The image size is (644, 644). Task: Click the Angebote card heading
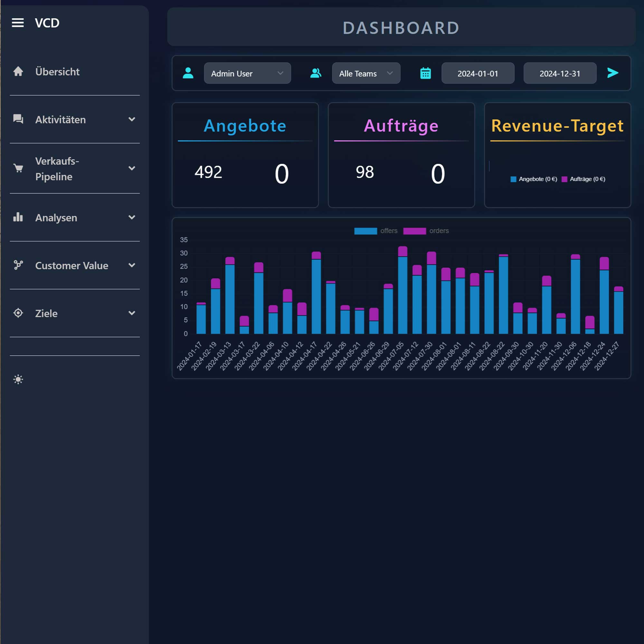point(245,126)
